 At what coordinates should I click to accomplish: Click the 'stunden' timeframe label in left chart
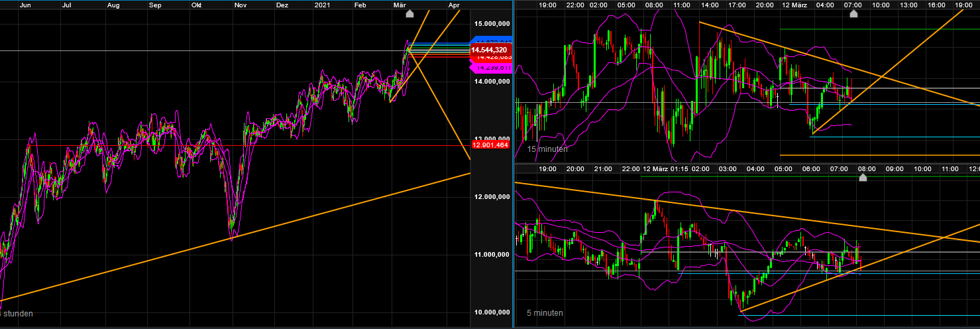(x=17, y=313)
